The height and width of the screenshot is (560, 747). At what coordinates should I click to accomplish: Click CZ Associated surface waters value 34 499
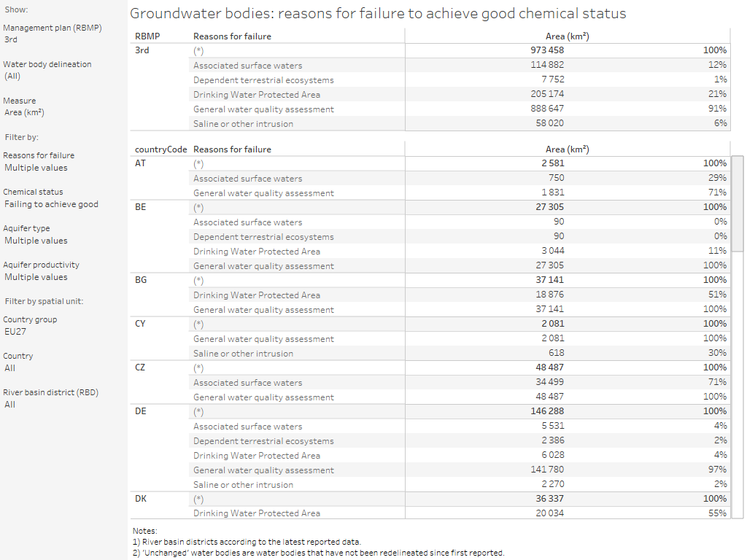click(550, 382)
